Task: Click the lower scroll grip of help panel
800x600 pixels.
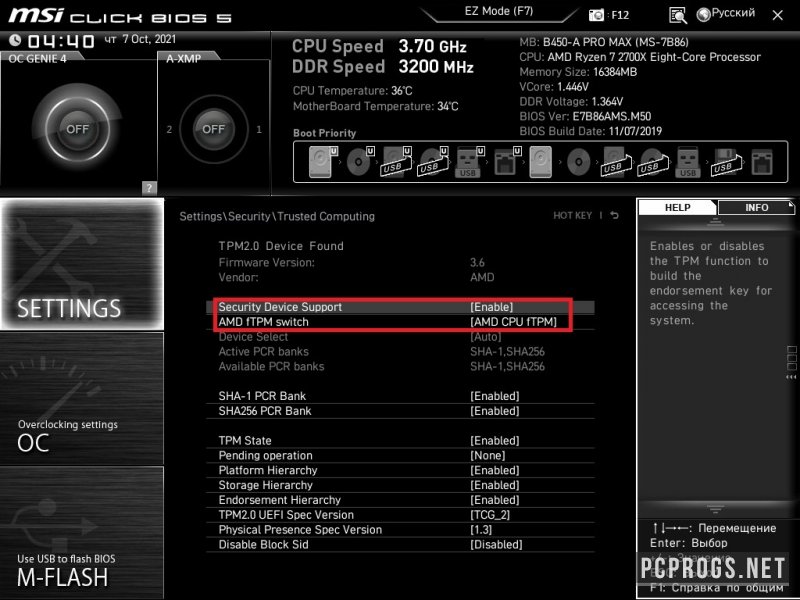Action: pyautogui.click(x=715, y=509)
